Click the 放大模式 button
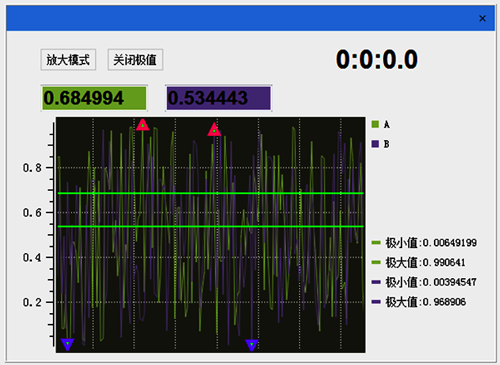The width and height of the screenshot is (500, 365). pos(68,60)
